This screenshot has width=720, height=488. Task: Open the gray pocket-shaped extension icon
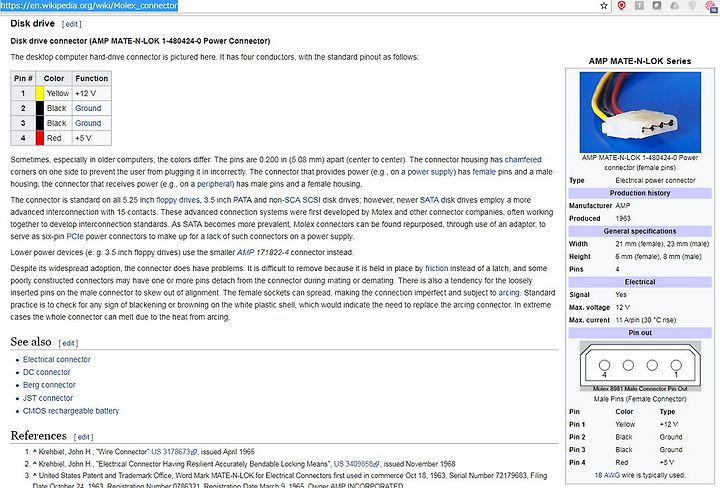[x=657, y=6]
